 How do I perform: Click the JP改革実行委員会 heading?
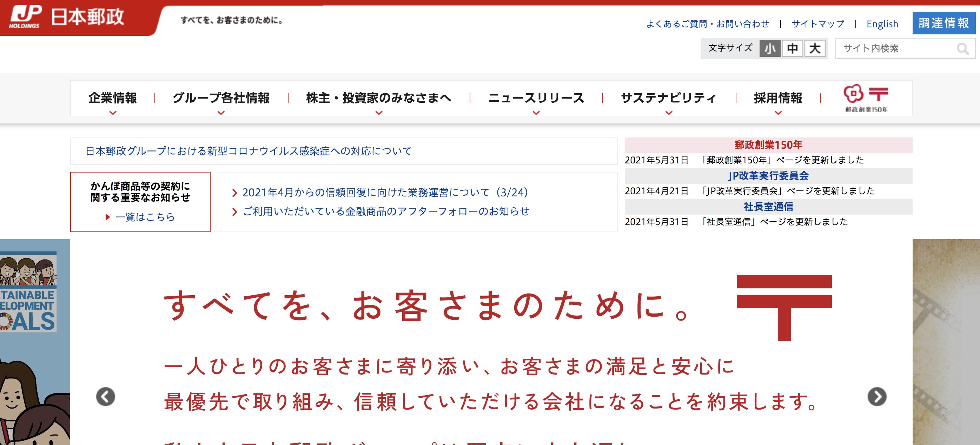768,176
